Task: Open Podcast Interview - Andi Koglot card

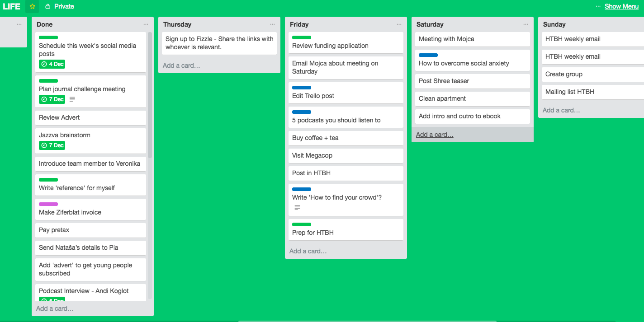Action: 91,292
